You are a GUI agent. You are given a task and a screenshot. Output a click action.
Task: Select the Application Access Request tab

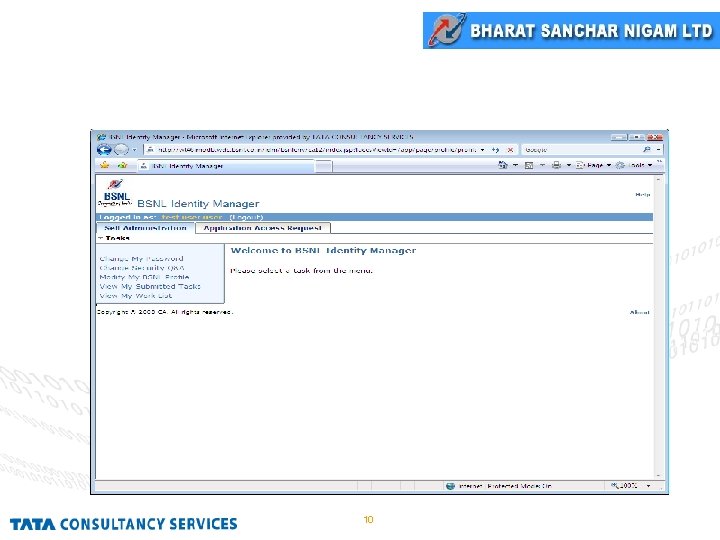(263, 228)
